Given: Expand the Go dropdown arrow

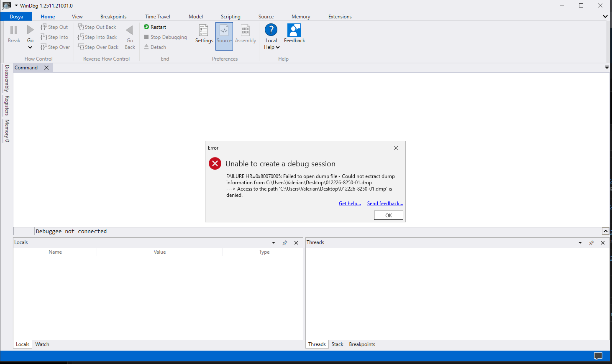Looking at the screenshot, I should pos(30,47).
